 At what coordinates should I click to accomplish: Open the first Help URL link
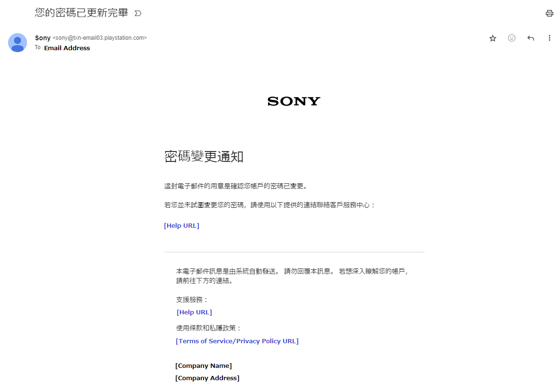pos(181,225)
